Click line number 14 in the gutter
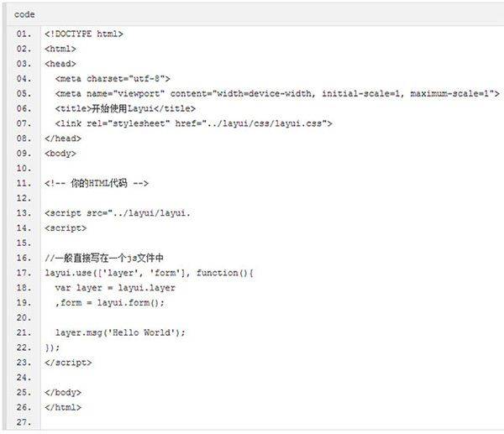The width and height of the screenshot is (504, 434). (x=23, y=228)
